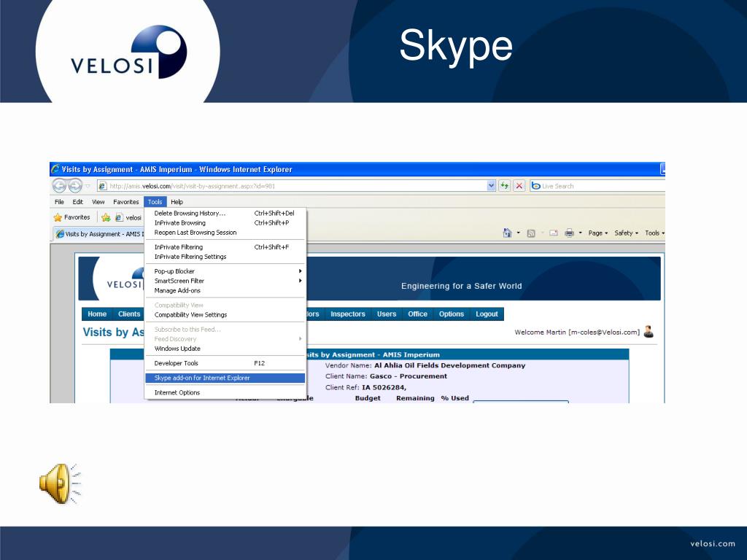Open Internet Options

pos(225,392)
